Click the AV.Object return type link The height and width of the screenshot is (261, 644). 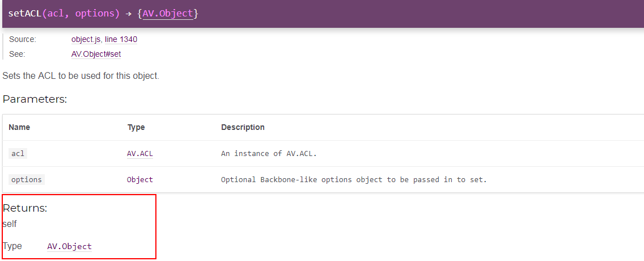click(x=69, y=247)
